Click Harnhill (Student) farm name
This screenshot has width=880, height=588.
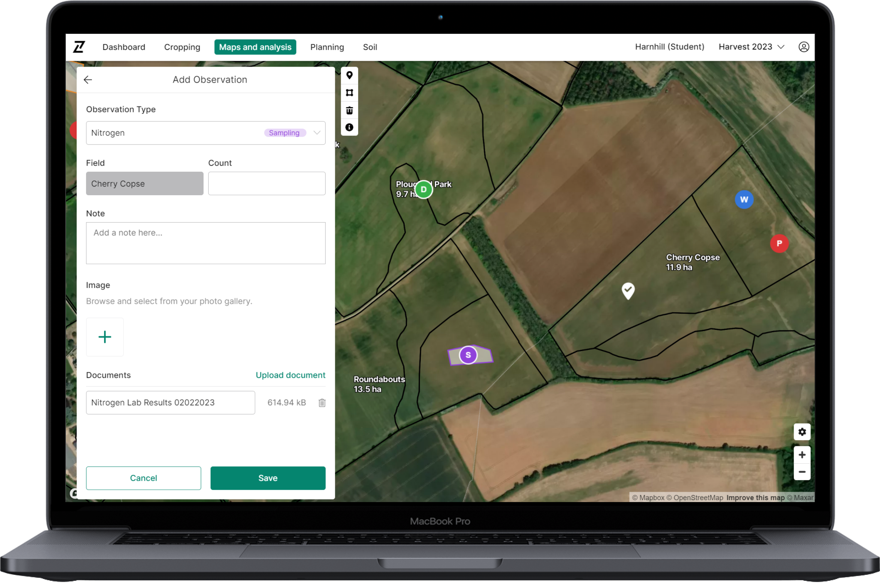click(x=669, y=47)
